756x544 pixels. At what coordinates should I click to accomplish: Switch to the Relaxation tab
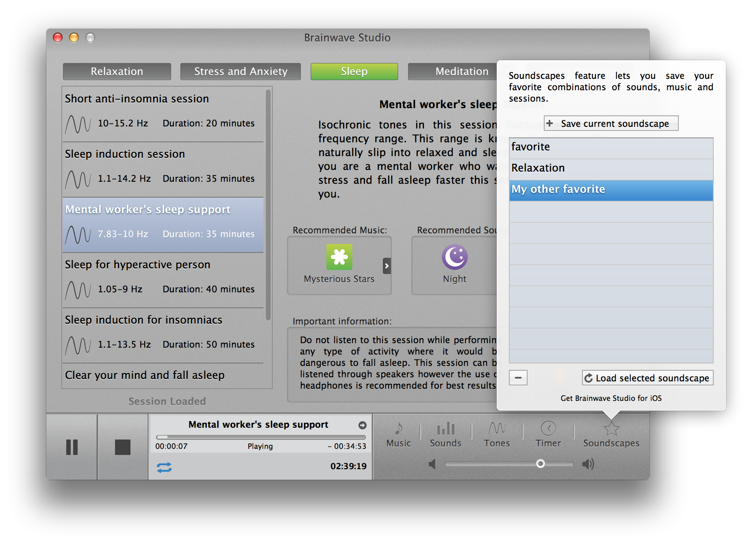point(117,72)
